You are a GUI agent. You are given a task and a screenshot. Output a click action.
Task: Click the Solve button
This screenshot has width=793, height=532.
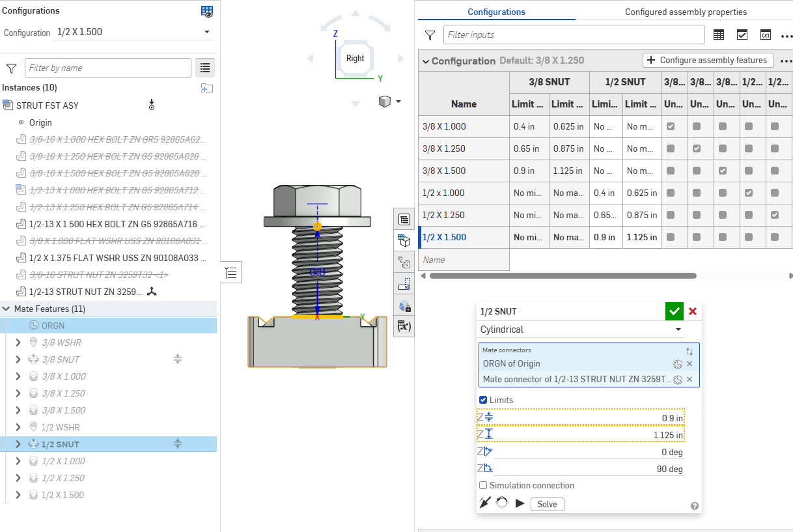click(x=547, y=505)
